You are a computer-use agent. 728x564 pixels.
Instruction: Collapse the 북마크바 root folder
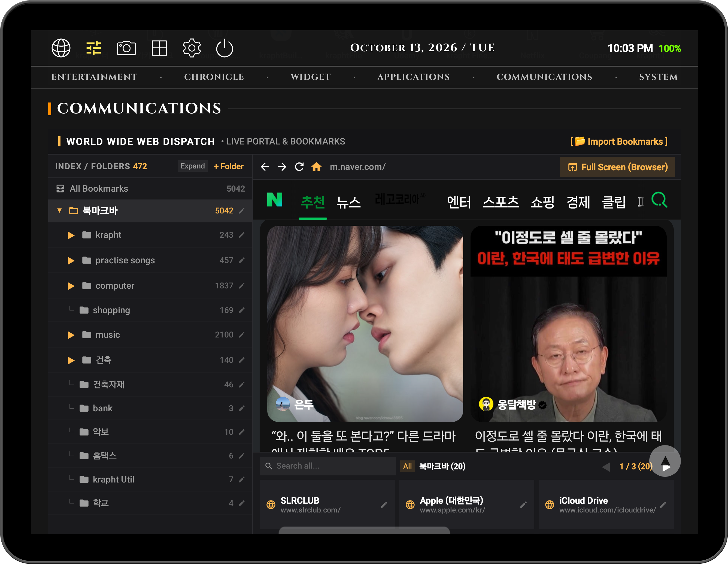60,210
